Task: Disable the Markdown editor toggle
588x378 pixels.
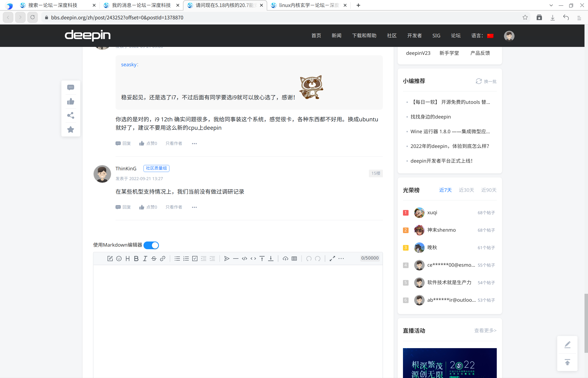Action: coord(151,245)
